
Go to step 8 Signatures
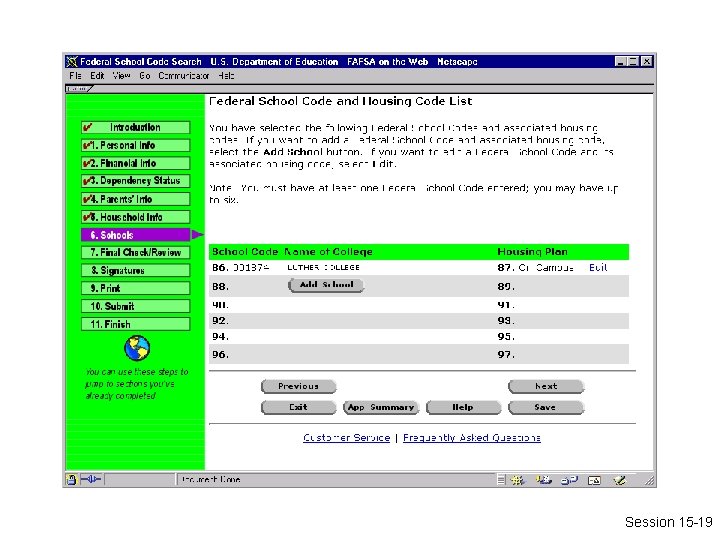tap(135, 270)
